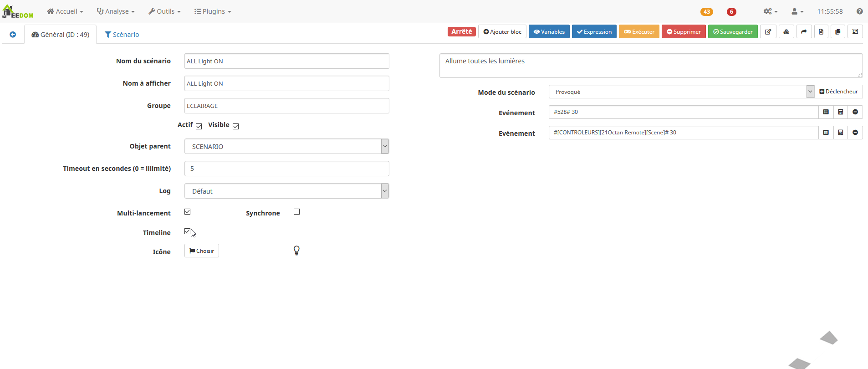Click the list icon on the #528# 30 event row
The image size is (868, 369).
(826, 112)
